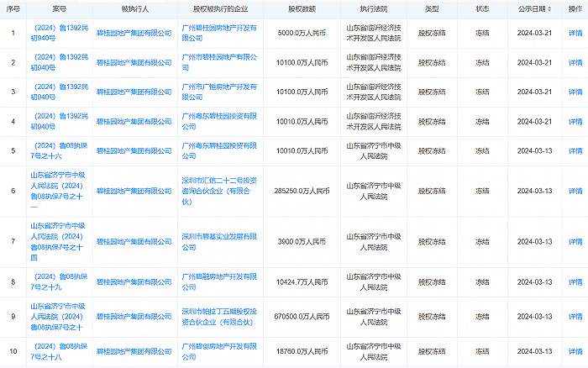Screen dimensions: 588x368
Task: Open 详情 for row 7
Action: click(x=575, y=242)
